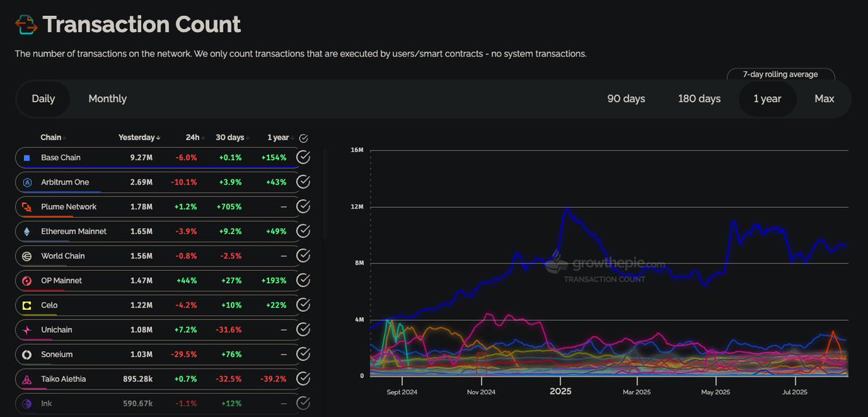This screenshot has width=868, height=417.
Task: Click the "895.28k" value for Taiko Alethia
Action: click(x=137, y=379)
